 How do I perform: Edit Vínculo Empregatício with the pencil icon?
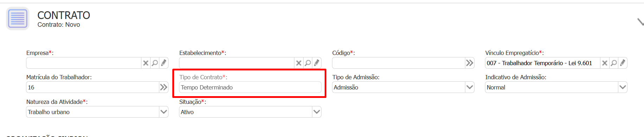coord(623,63)
